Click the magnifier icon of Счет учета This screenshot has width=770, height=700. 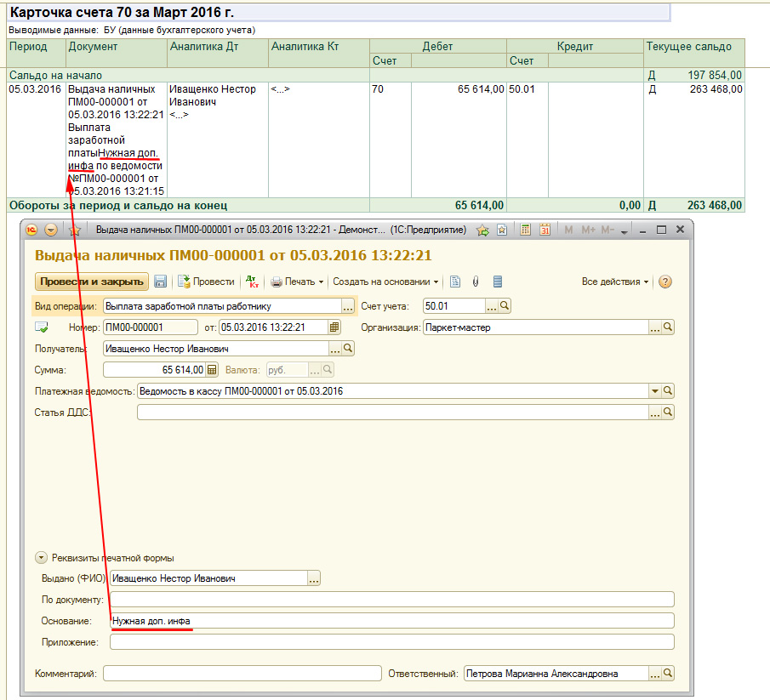505,306
